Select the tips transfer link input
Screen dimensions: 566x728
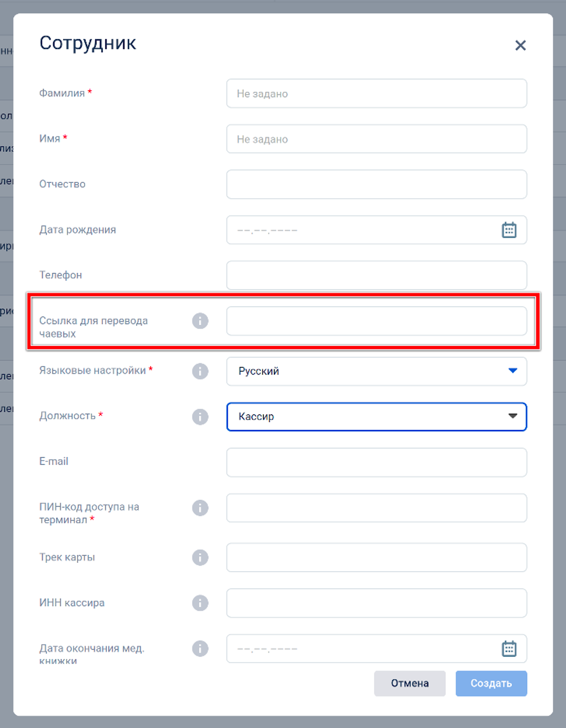(376, 321)
